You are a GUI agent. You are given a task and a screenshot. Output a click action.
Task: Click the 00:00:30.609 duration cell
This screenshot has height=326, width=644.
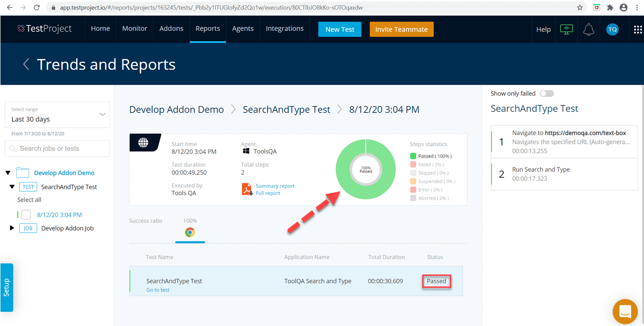(x=385, y=281)
